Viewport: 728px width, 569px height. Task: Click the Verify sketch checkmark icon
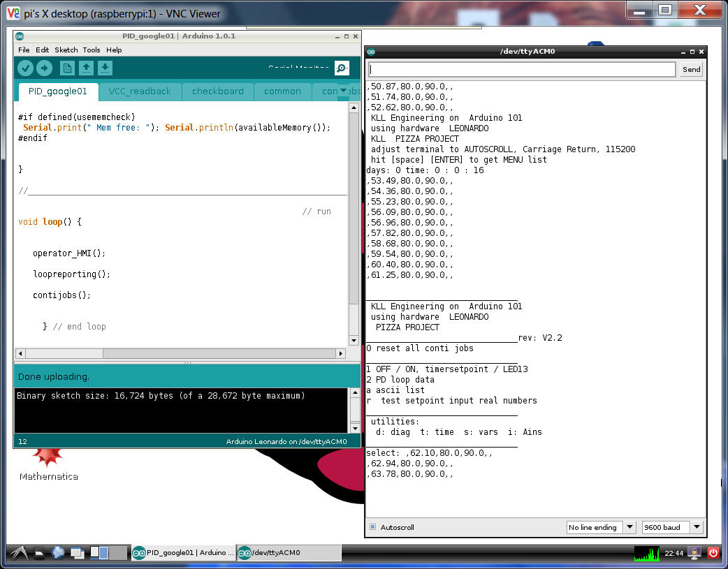tap(25, 68)
